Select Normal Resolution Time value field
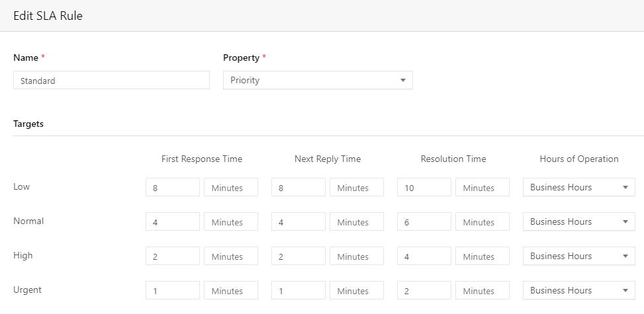The height and width of the screenshot is (314, 644). click(424, 222)
